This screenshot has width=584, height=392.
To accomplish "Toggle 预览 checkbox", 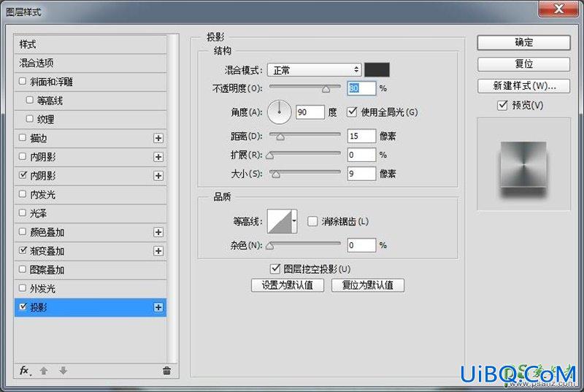I will coord(502,105).
